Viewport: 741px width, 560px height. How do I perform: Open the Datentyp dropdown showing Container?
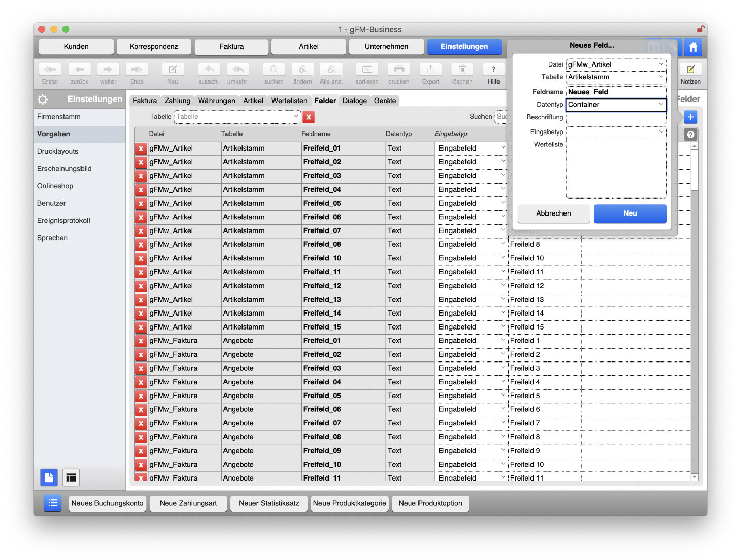[616, 105]
